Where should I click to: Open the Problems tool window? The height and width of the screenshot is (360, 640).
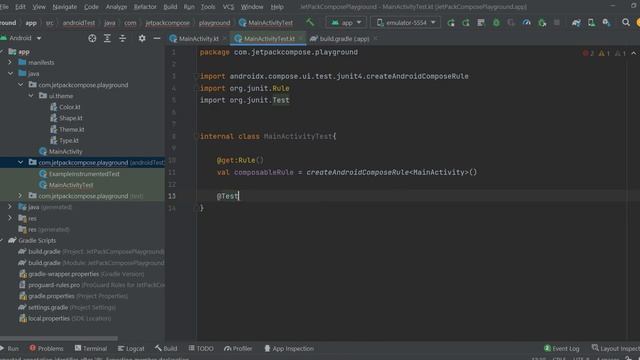pos(46,348)
